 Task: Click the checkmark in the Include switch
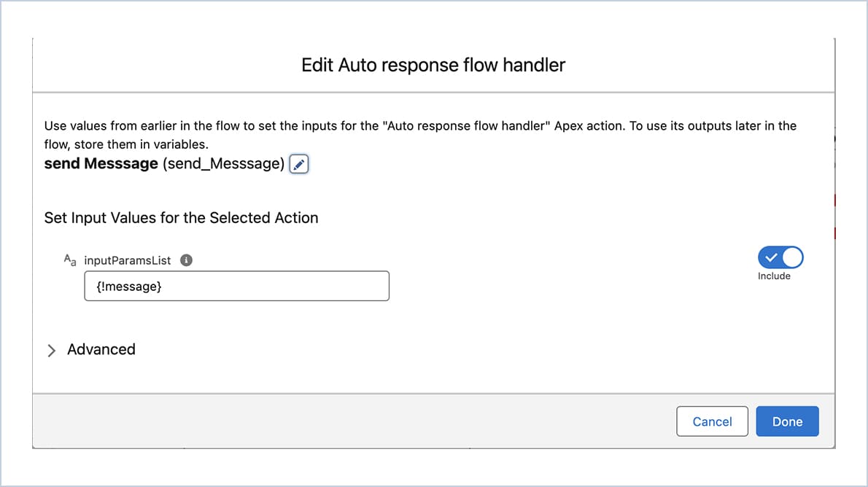coord(772,257)
